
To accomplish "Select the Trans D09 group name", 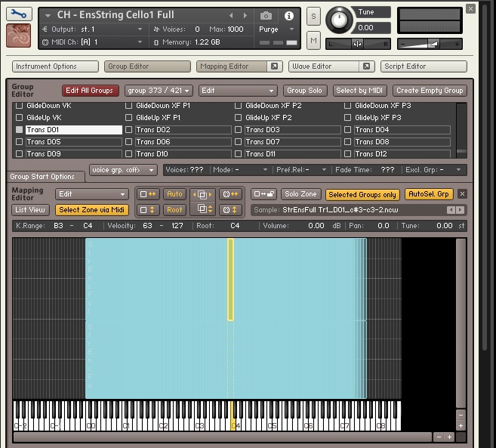I will (x=74, y=154).
